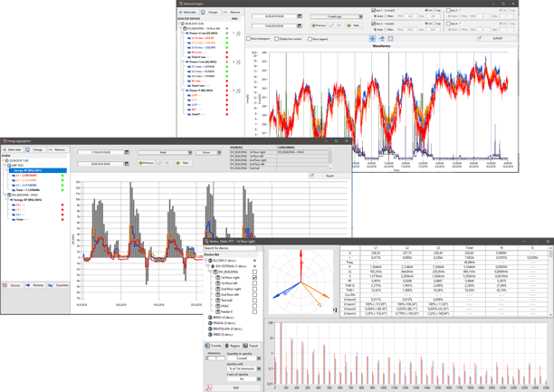Click Remove button in Historical Graphs window
Viewport: 554px width, 392px height.
point(232,12)
